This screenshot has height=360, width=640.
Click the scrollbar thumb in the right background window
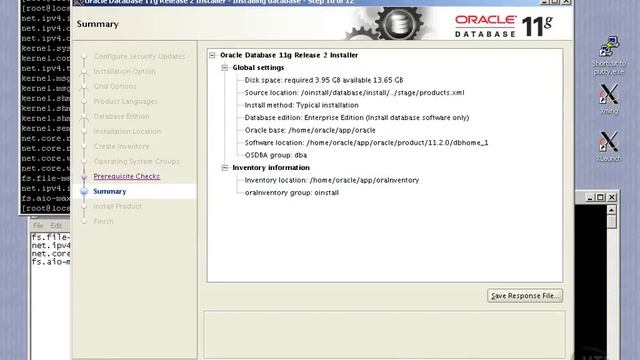611,222
